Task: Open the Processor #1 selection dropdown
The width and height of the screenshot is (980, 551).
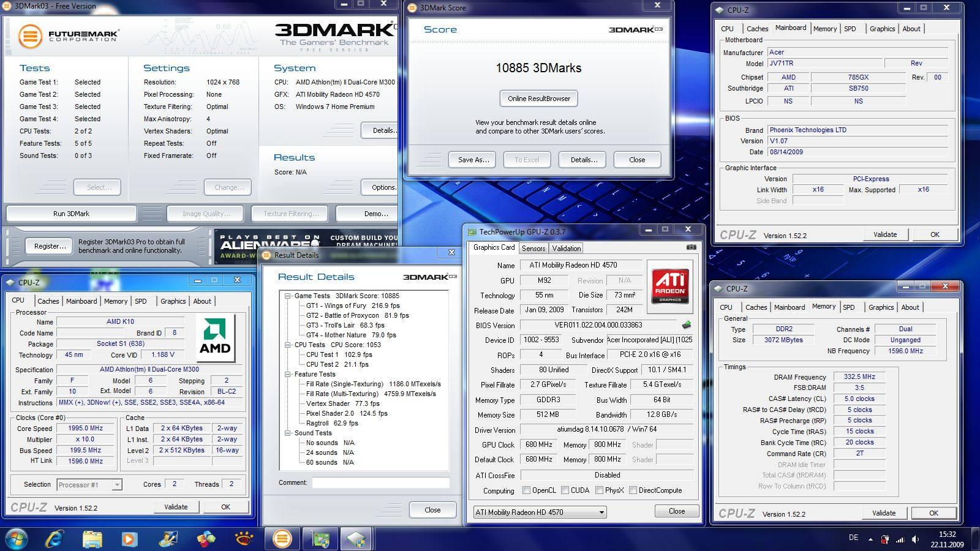Action: pyautogui.click(x=89, y=485)
